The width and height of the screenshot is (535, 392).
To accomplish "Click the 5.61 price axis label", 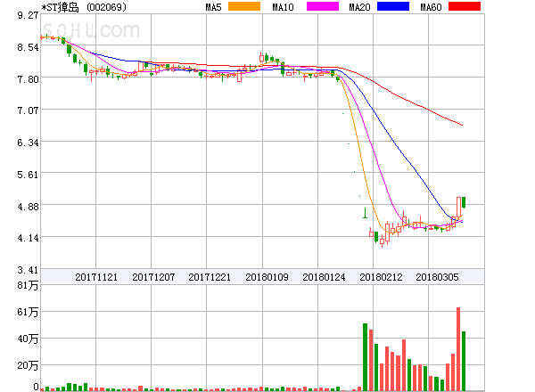I will click(28, 175).
